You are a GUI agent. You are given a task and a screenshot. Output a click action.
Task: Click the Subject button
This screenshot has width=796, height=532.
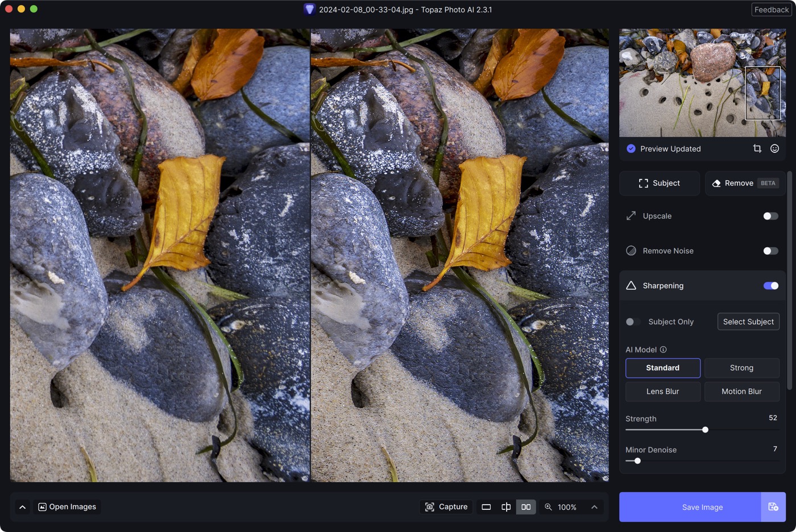click(x=660, y=183)
